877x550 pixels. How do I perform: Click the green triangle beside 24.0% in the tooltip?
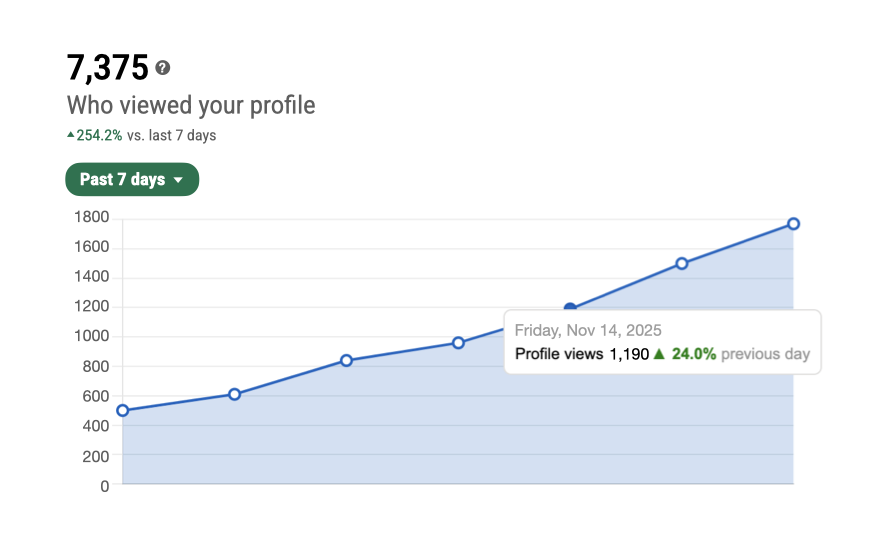(x=659, y=354)
